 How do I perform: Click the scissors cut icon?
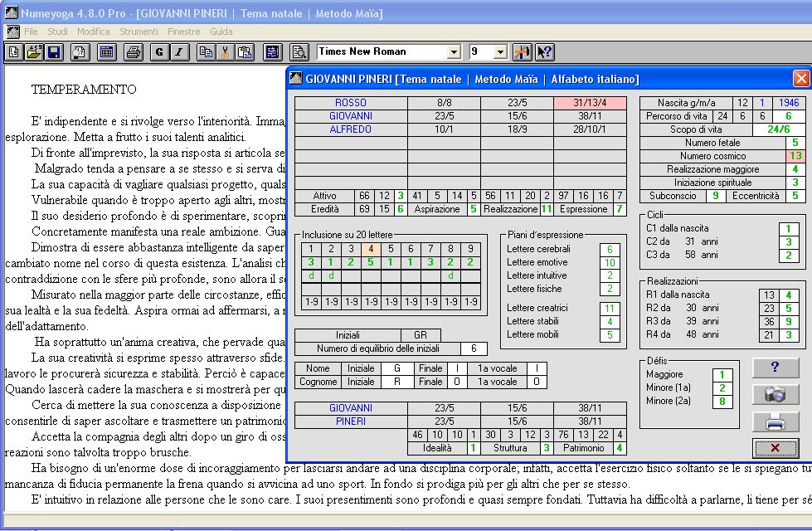point(225,52)
